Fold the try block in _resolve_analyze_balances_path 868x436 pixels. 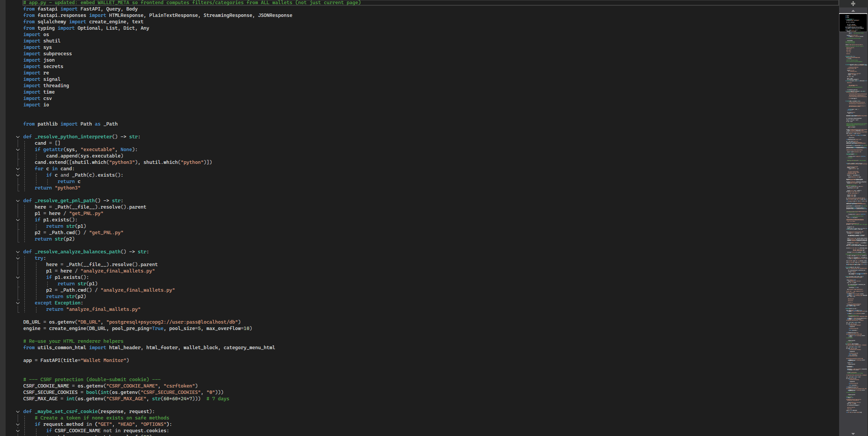tap(18, 258)
